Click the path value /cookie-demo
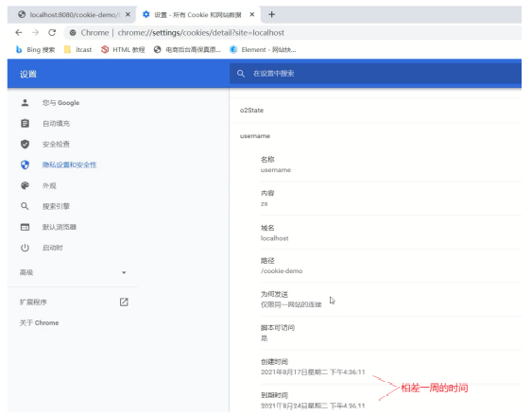The image size is (532, 415). [282, 271]
